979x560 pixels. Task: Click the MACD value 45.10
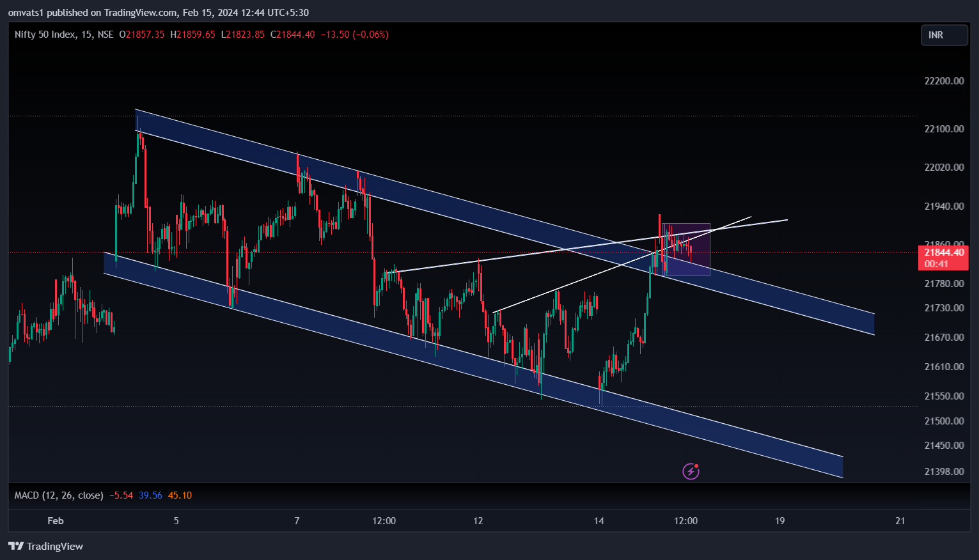click(180, 495)
